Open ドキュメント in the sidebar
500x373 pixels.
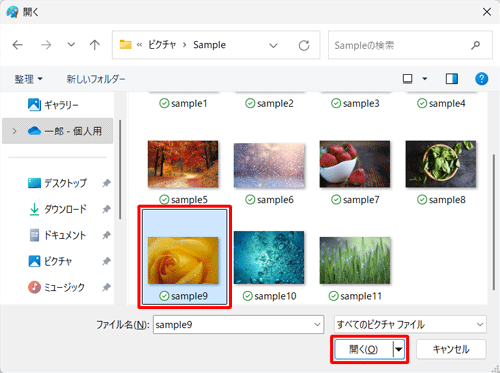pyautogui.click(x=57, y=235)
